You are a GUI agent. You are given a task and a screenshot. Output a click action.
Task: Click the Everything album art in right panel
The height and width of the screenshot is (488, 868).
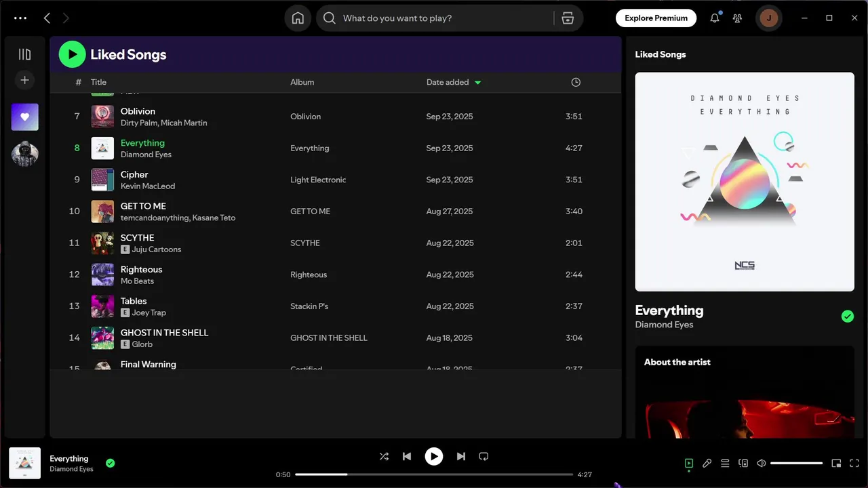745,182
